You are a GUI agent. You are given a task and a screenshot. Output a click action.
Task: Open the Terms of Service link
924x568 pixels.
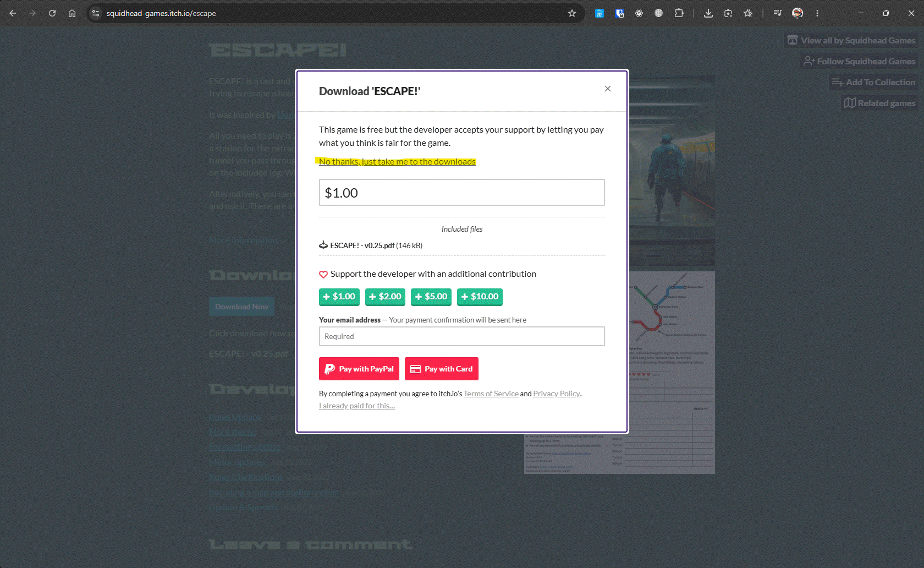[491, 394]
